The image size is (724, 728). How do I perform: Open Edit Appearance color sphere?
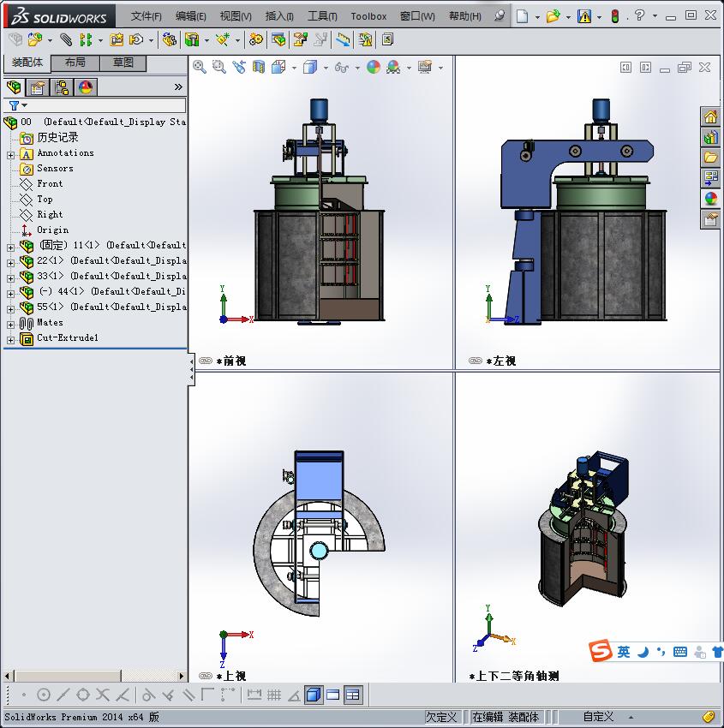coord(374,67)
